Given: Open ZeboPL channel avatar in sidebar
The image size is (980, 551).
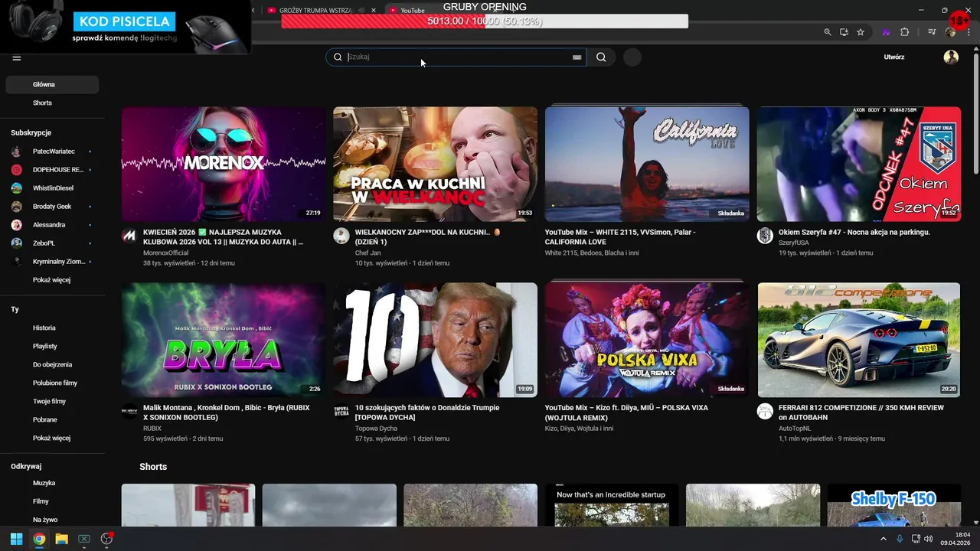Looking at the screenshot, I should 17,243.
